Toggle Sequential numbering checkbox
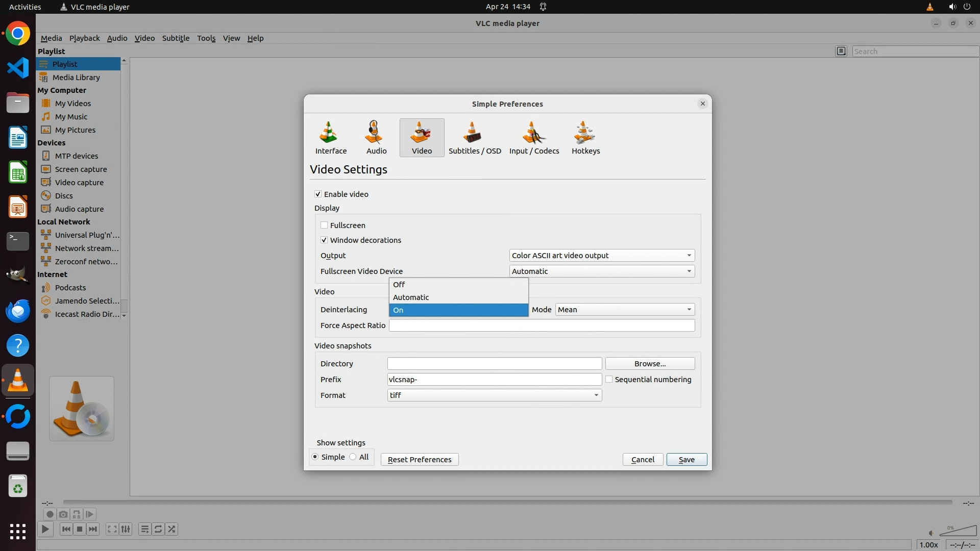 [609, 379]
